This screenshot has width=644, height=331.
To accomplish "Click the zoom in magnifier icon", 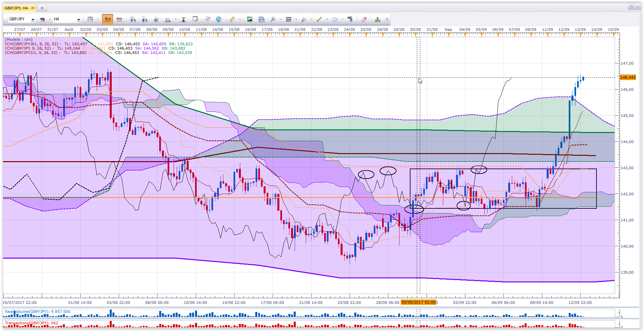I will coord(133,19).
